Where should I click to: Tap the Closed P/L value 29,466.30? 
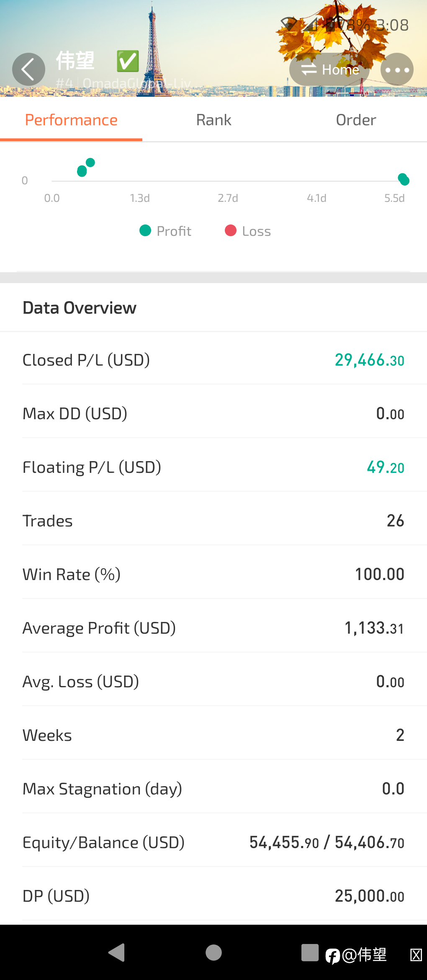coord(369,360)
